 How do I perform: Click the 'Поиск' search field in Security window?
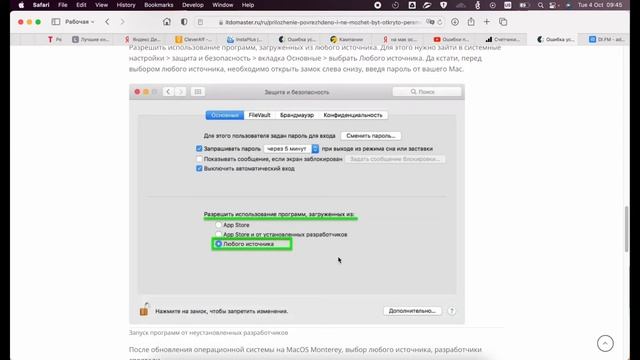pos(427,92)
